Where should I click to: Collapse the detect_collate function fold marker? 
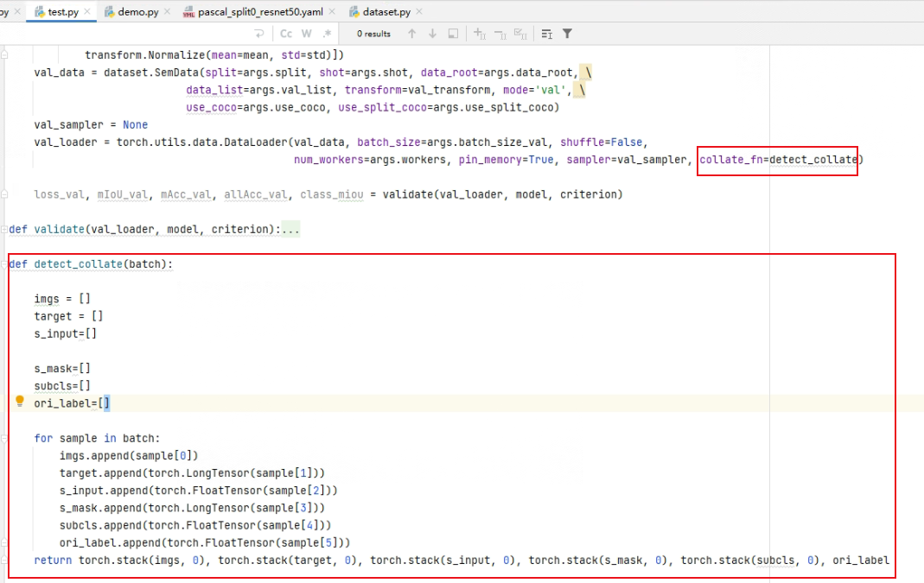[4, 263]
